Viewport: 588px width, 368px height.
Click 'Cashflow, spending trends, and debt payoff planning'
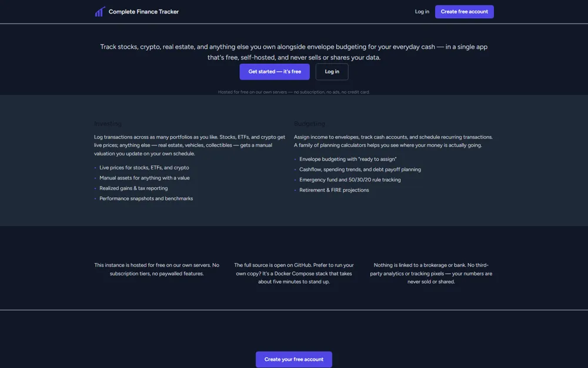tap(360, 170)
